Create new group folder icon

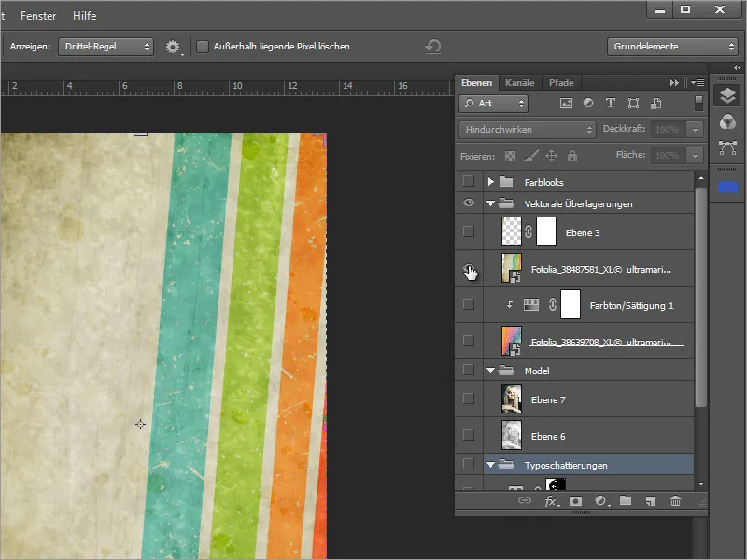click(x=626, y=500)
